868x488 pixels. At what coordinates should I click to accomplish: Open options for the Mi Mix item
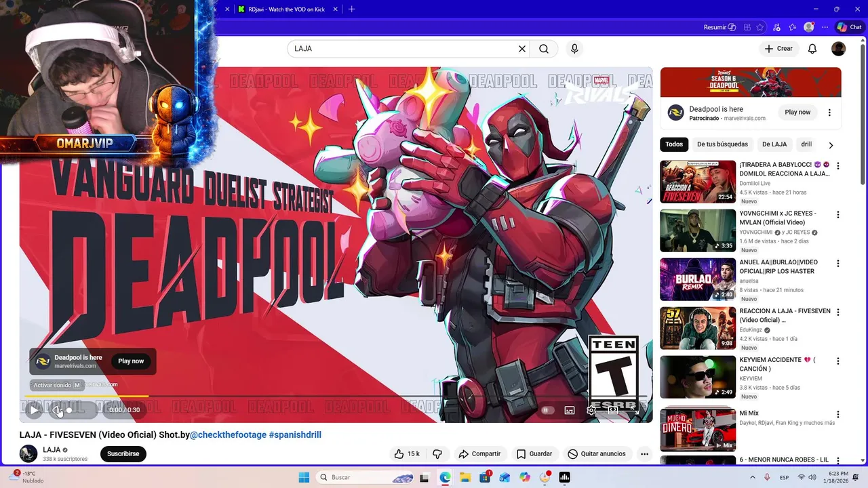(x=838, y=414)
